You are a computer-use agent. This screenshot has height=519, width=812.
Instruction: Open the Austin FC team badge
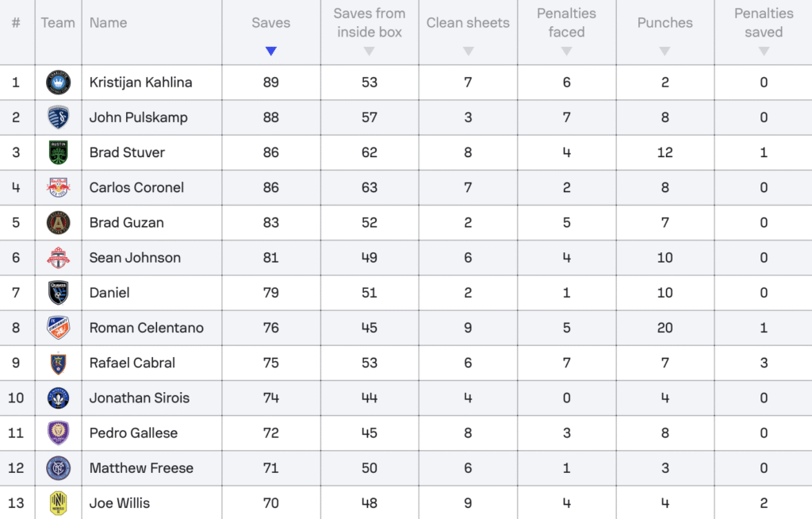[x=58, y=152]
